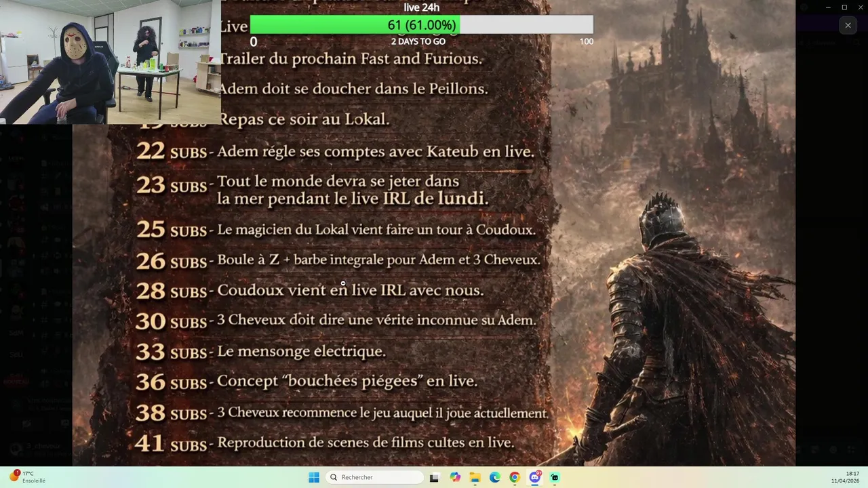Screen dimensions: 868x488
Task: Close the application window
Action: [x=860, y=7]
